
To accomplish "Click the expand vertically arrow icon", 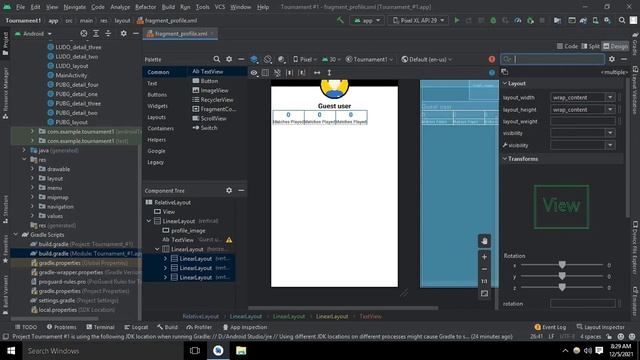I will pos(329,73).
